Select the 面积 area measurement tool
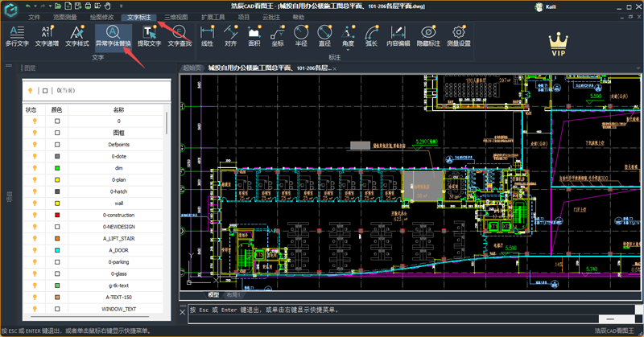This screenshot has width=644, height=337. pos(254,33)
